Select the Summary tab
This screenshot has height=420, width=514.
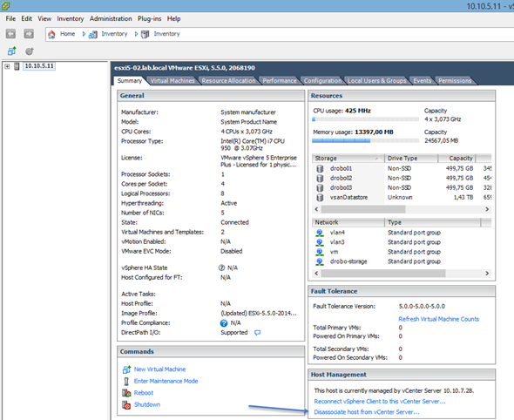[x=130, y=81]
